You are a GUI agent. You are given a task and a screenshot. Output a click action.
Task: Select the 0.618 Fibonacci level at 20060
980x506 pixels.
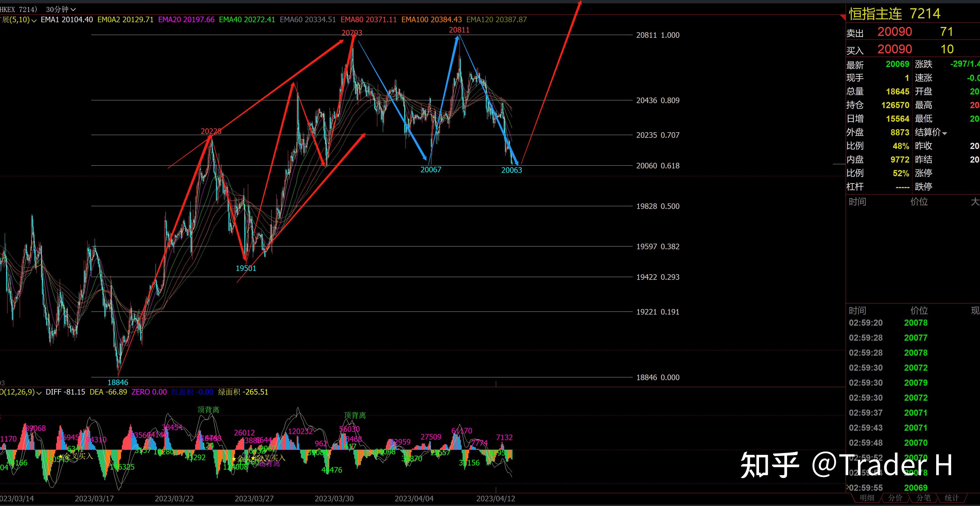click(657, 166)
